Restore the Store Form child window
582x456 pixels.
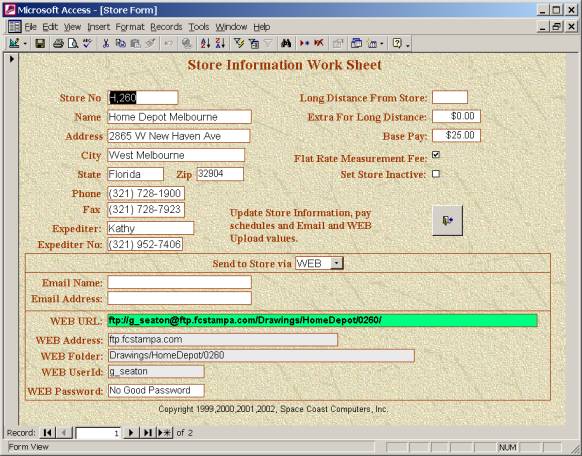556,26
